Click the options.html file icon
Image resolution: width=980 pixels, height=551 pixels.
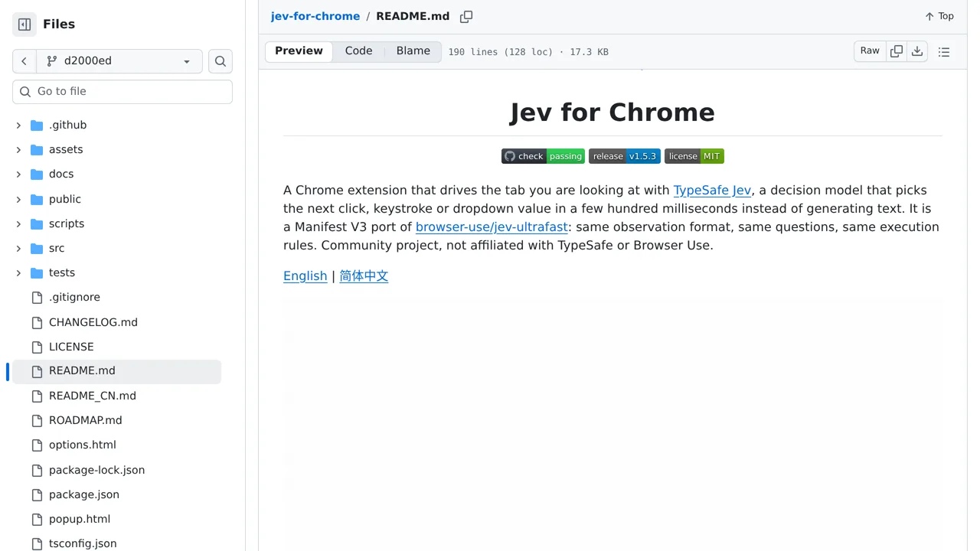(x=37, y=445)
